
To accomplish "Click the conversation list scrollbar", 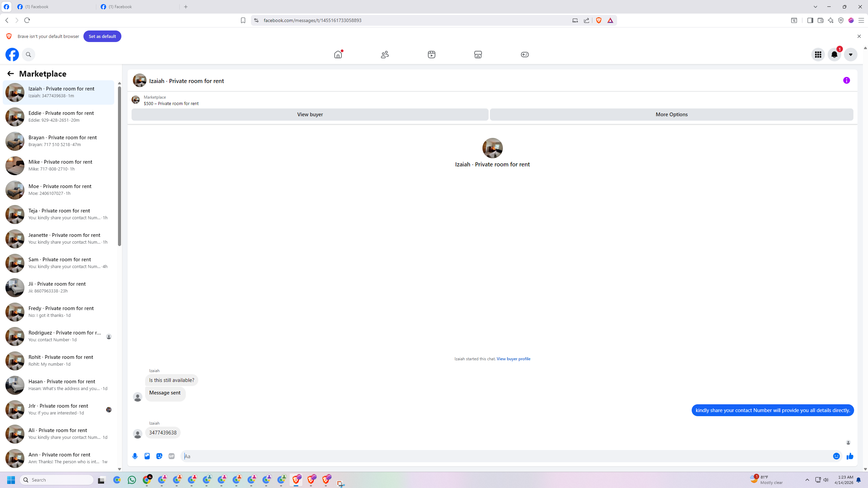I will click(x=119, y=166).
